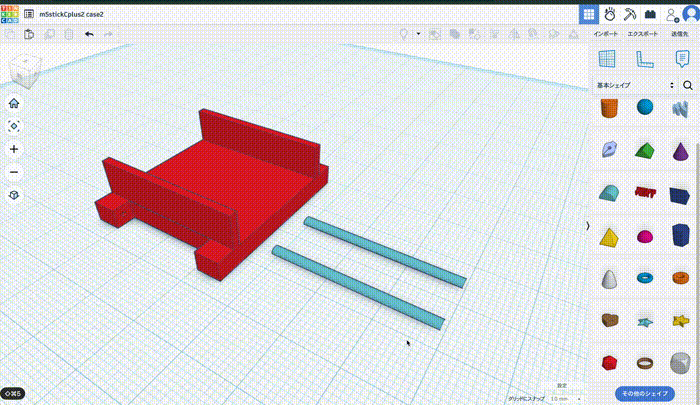Open the 基本シェイプ shape category dropdown
Viewport: 700px width, 405px height.
pyautogui.click(x=636, y=85)
